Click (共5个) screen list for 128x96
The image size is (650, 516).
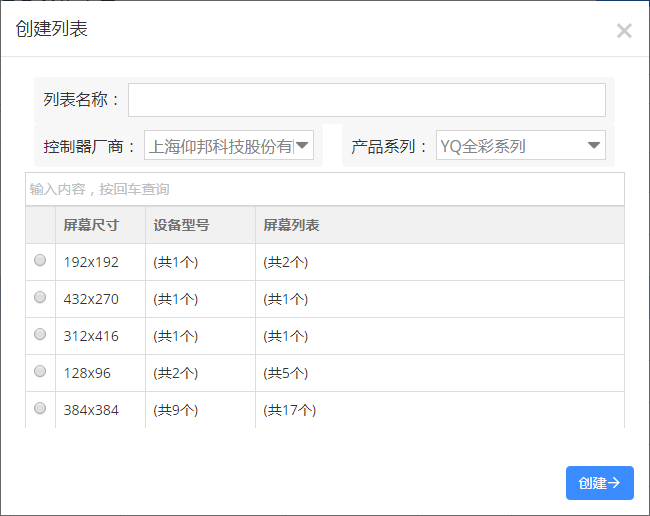click(286, 373)
